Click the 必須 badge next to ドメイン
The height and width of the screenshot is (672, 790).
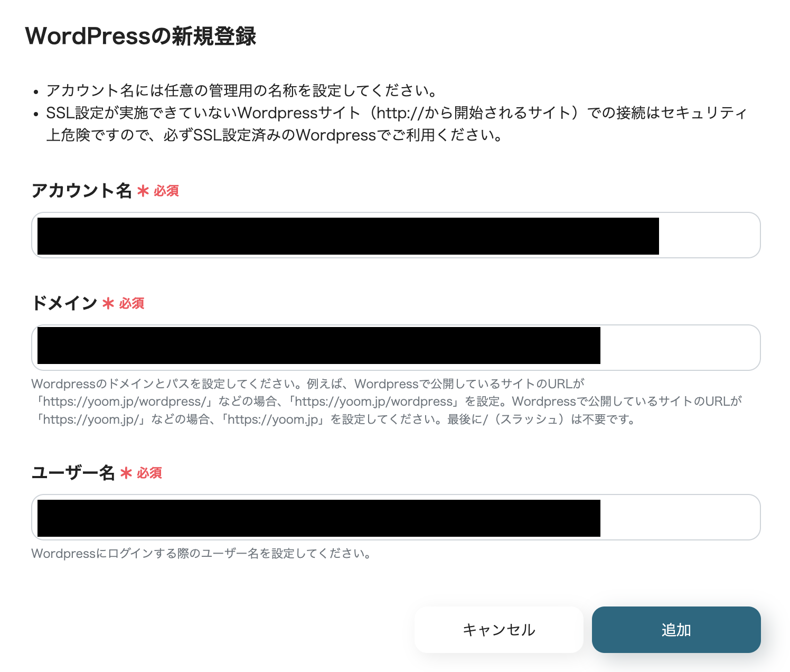click(131, 303)
